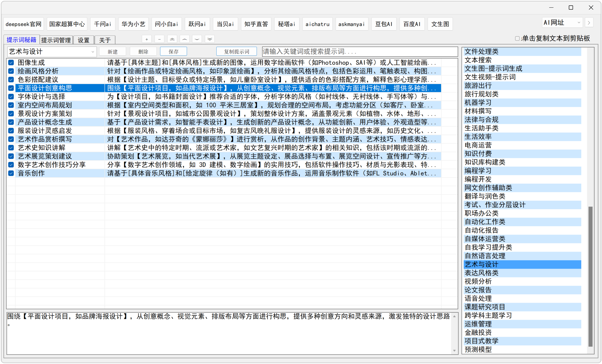Viewport: 602px width, 364px height.
Task: Launch 当贝ai from the top bar
Action: (225, 24)
